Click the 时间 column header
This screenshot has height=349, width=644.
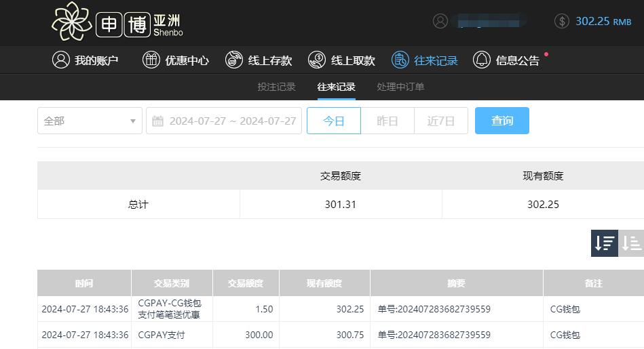(84, 283)
